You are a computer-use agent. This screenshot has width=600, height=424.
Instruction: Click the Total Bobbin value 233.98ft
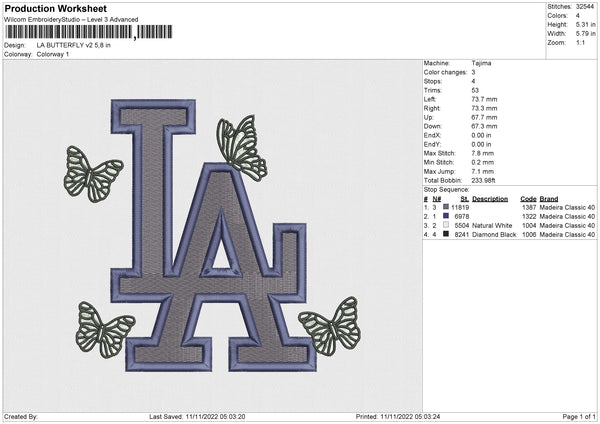click(483, 181)
